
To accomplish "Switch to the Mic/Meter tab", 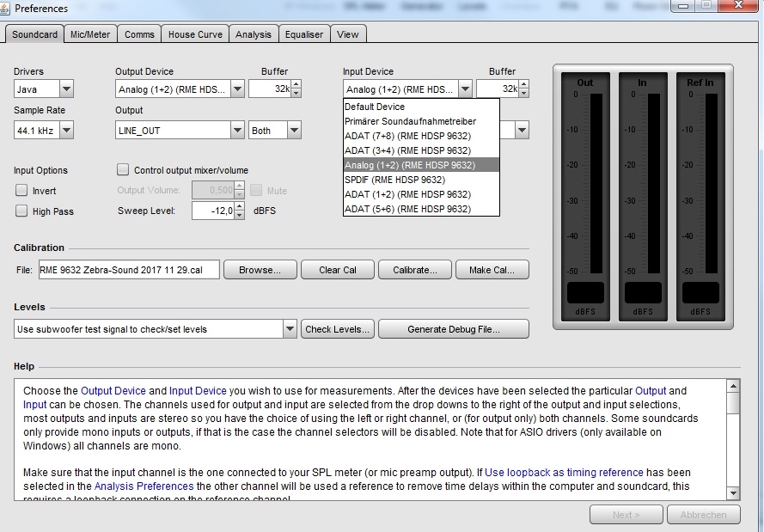I will coord(90,34).
